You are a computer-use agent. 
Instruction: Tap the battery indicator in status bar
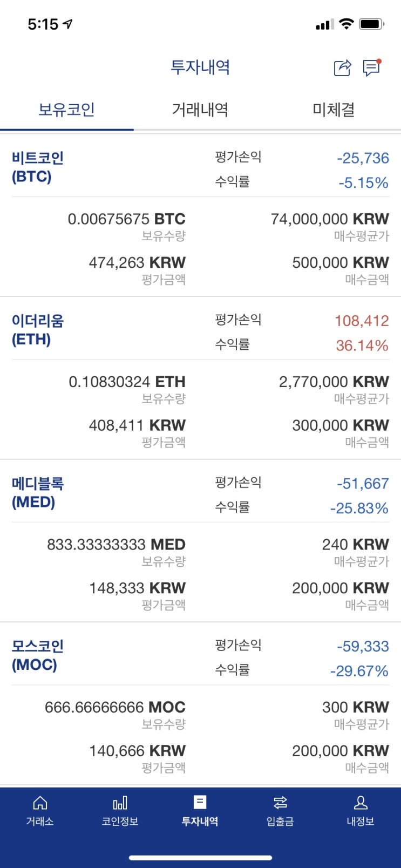point(371,24)
